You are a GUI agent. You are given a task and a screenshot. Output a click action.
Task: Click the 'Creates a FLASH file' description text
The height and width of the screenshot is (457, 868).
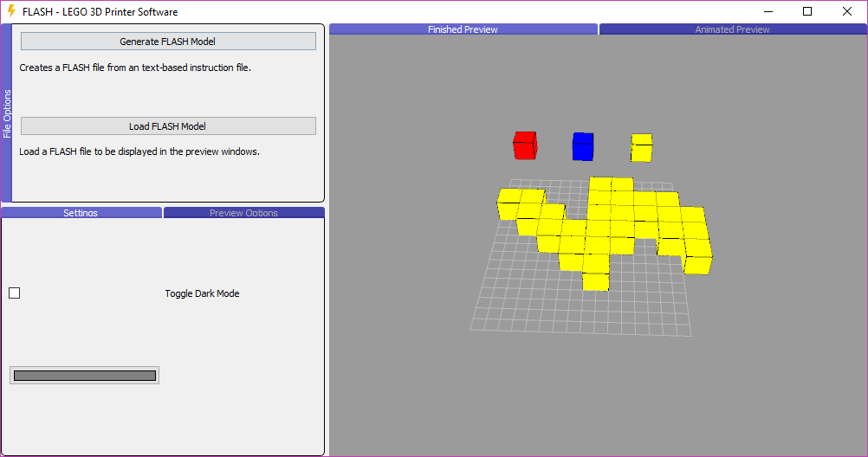click(x=135, y=68)
